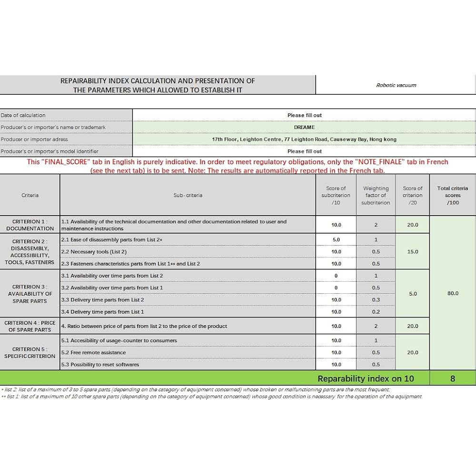The height and width of the screenshot is (476, 476).
Task: Click the repairability index calculation title cell
Action: (x=158, y=85)
